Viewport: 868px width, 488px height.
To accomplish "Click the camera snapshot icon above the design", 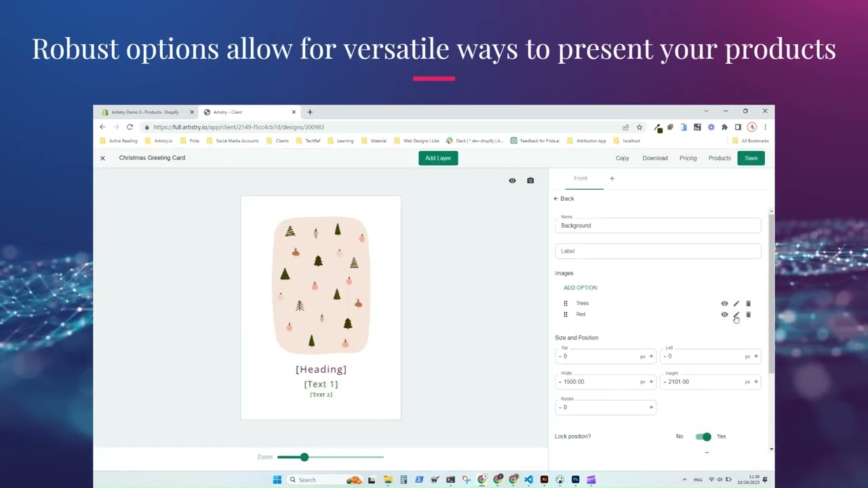I will (530, 180).
